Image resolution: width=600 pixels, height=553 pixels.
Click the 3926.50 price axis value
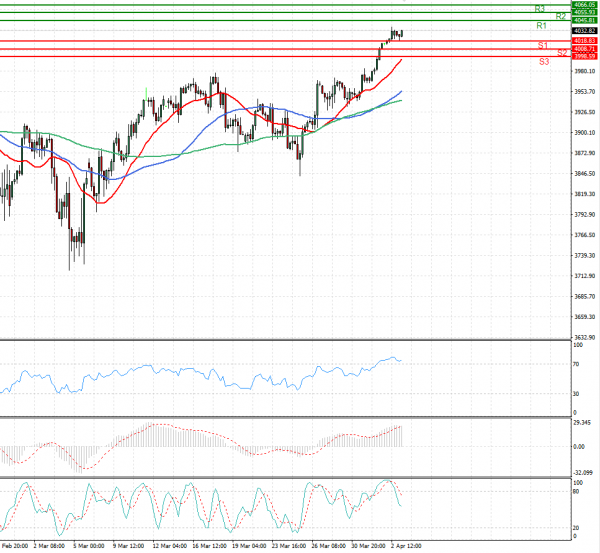[x=585, y=112]
